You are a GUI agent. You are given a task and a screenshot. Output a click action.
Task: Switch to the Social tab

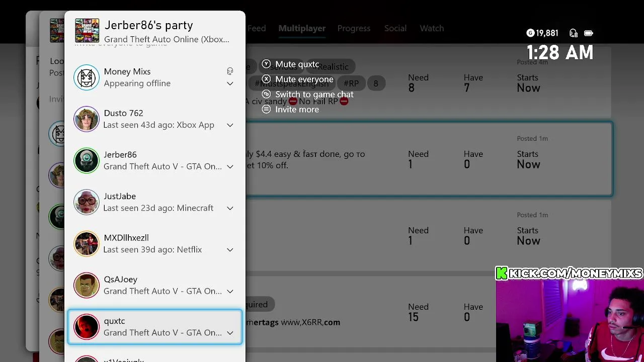click(x=395, y=29)
